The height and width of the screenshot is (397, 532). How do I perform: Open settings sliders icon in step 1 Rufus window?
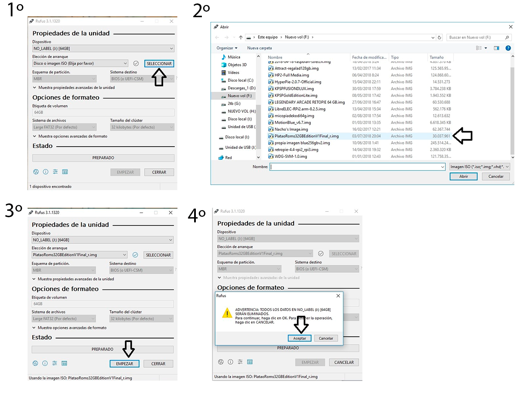pyautogui.click(x=55, y=172)
